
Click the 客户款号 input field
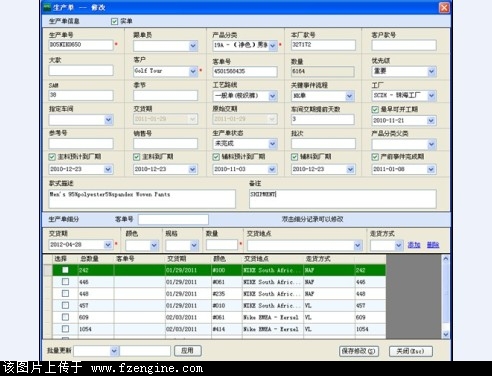(404, 45)
